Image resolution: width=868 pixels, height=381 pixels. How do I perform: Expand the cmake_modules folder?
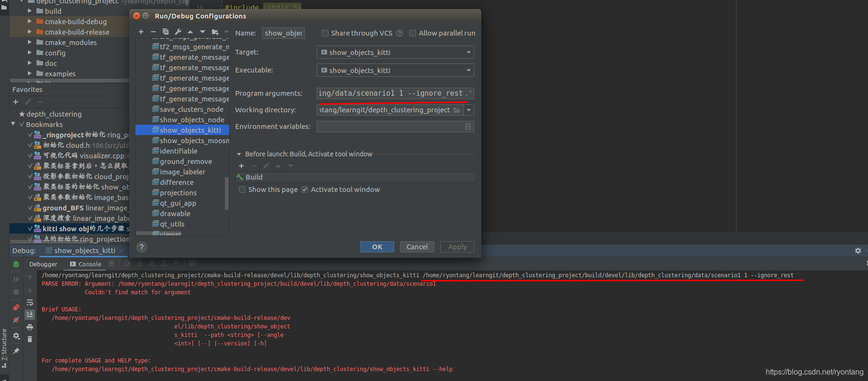pyautogui.click(x=30, y=42)
